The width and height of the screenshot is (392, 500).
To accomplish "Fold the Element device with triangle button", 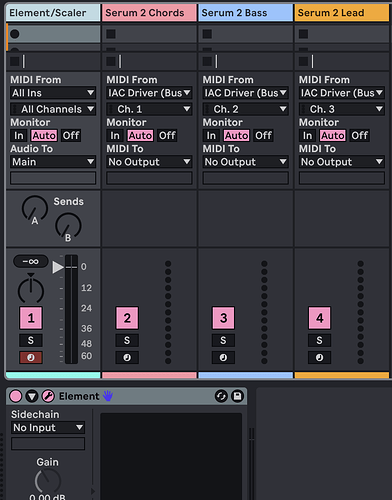I will [32, 396].
